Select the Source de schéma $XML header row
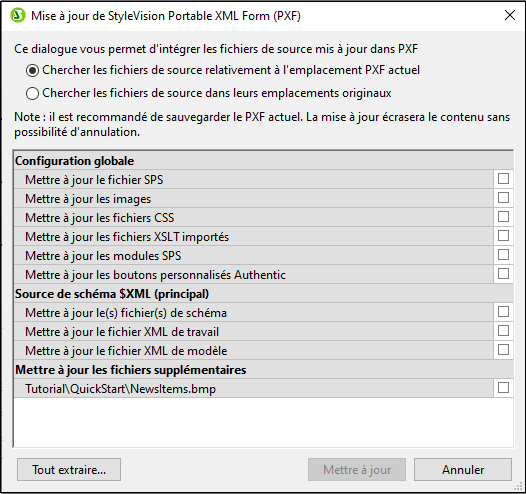This screenshot has height=494, width=526. click(263, 294)
